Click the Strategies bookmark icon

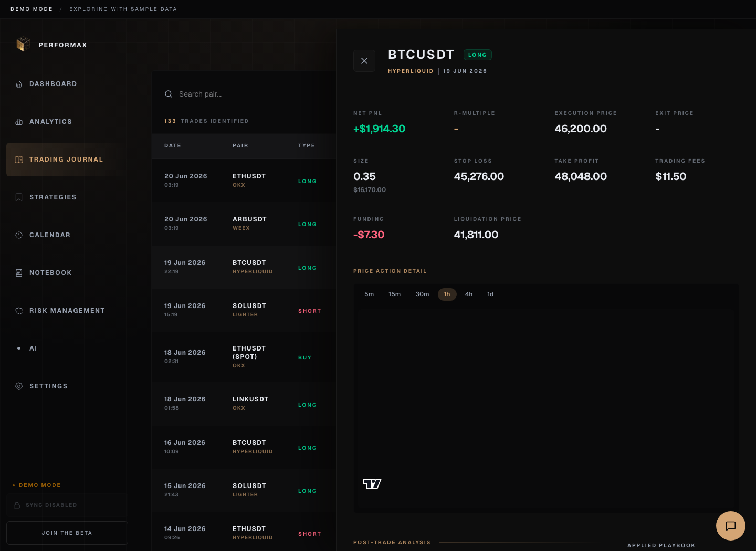click(19, 197)
